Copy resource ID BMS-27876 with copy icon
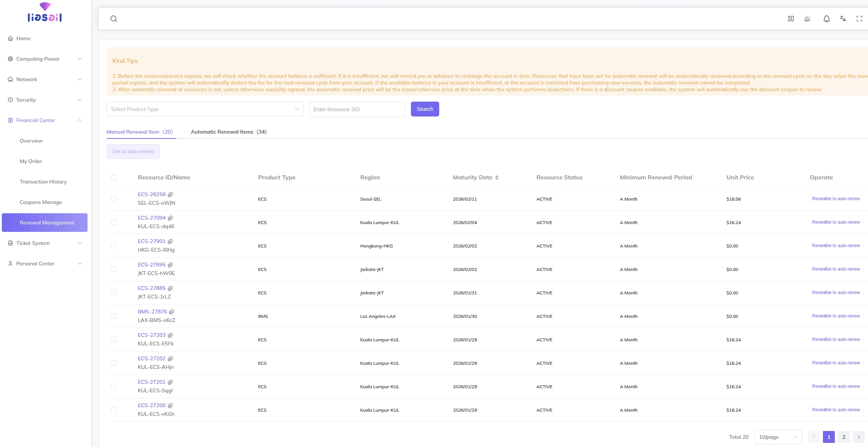Screen dimensions: 868x447 (x=171, y=312)
